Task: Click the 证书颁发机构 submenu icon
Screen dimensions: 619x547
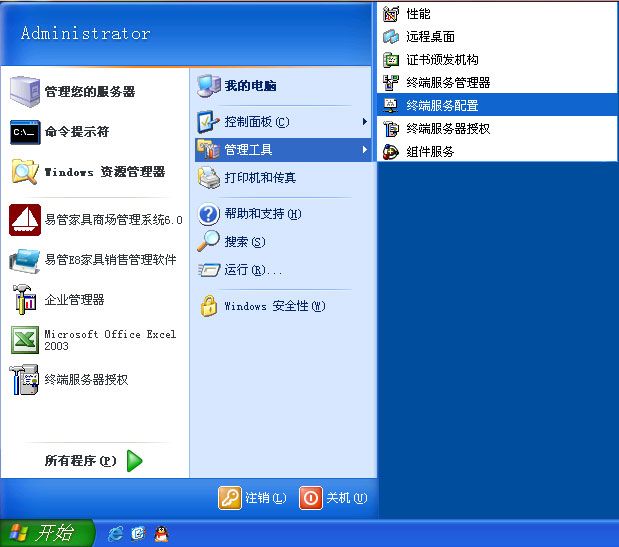Action: coord(391,60)
